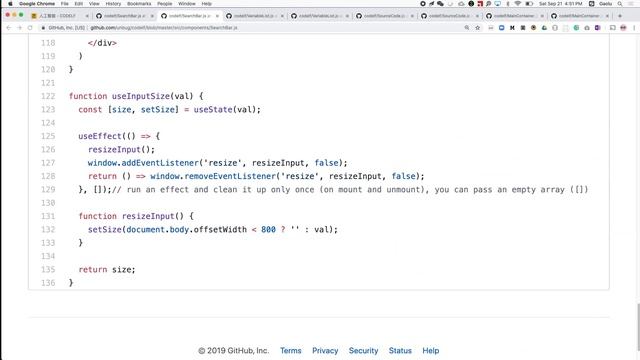Screen dimensions: 640x360
Task: Open the Chrome profile avatar
Action: (x=623, y=28)
